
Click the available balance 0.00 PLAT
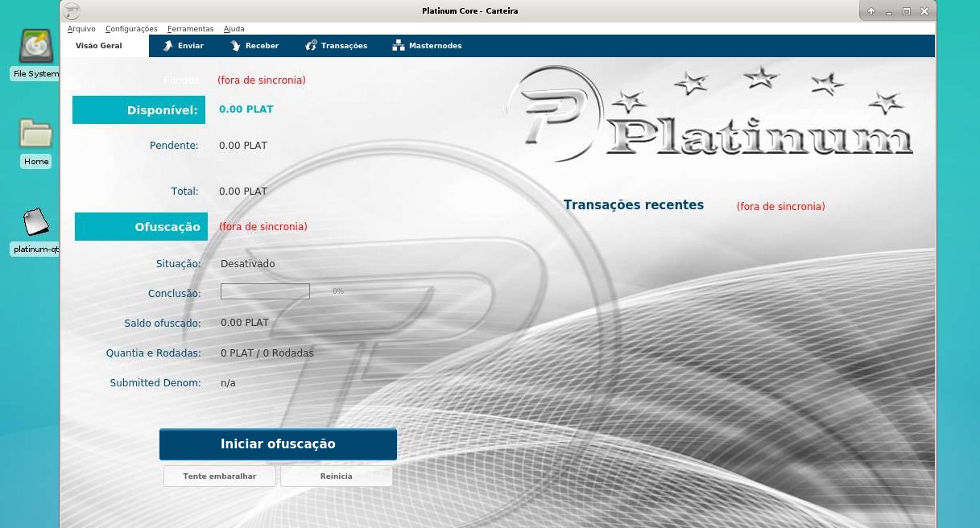pos(246,109)
